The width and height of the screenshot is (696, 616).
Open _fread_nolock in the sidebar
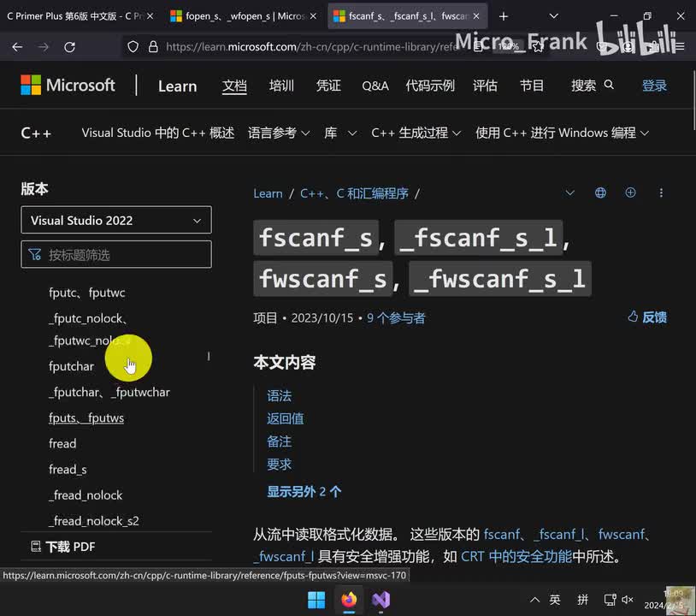pyautogui.click(x=86, y=495)
